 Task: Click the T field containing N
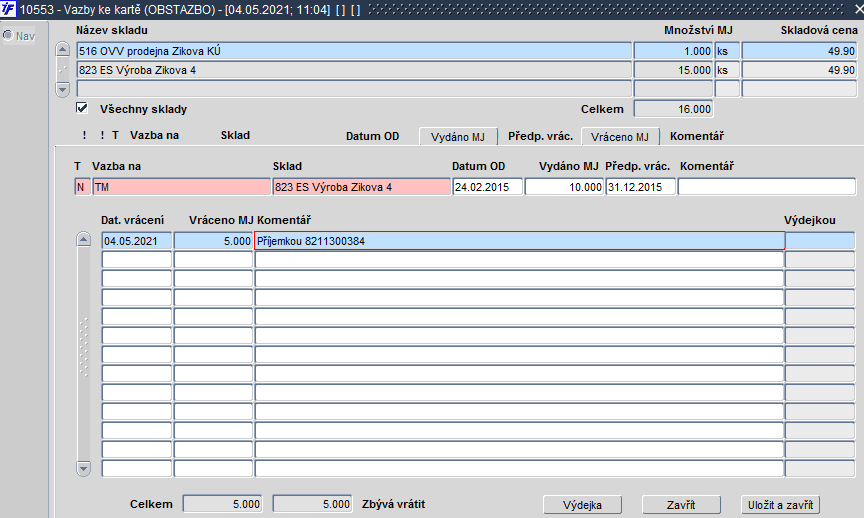82,187
